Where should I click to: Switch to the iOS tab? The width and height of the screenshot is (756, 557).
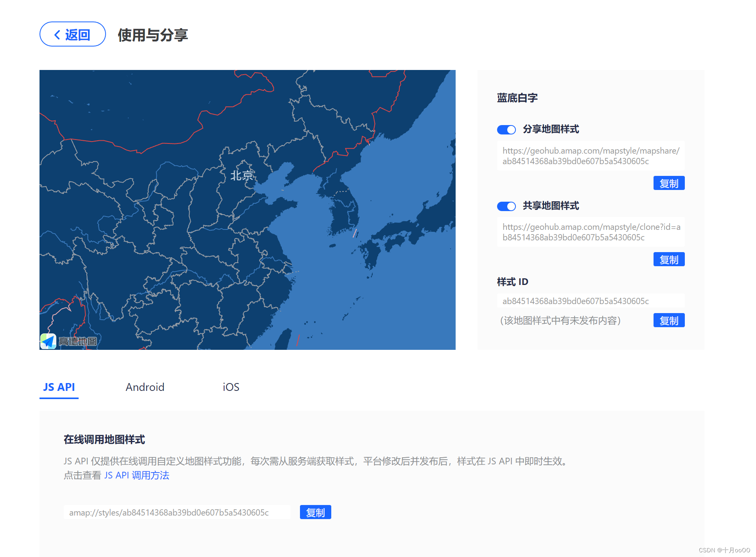[x=230, y=387]
